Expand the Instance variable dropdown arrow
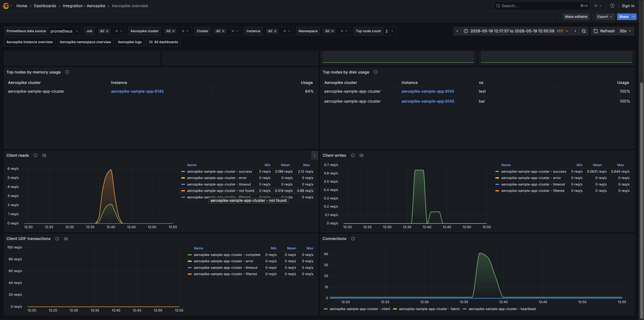 289,31
